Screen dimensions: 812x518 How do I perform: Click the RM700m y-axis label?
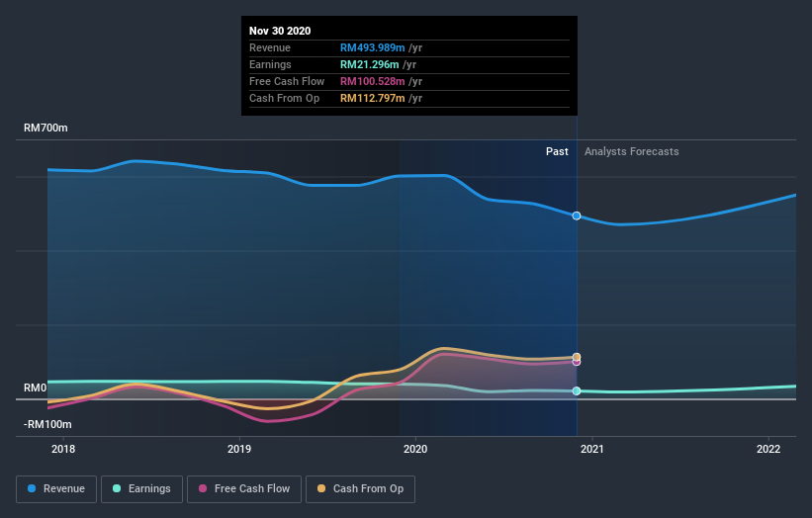[45, 128]
